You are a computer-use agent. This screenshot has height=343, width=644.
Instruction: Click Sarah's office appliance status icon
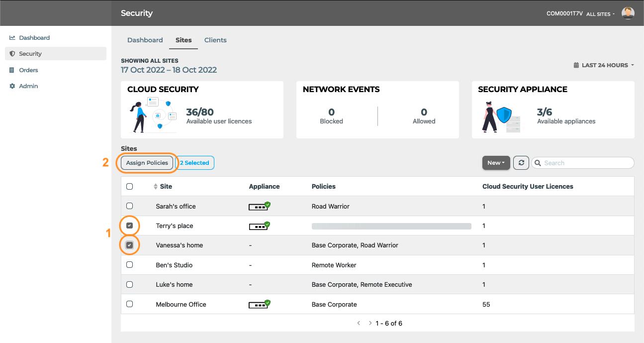[260, 206]
